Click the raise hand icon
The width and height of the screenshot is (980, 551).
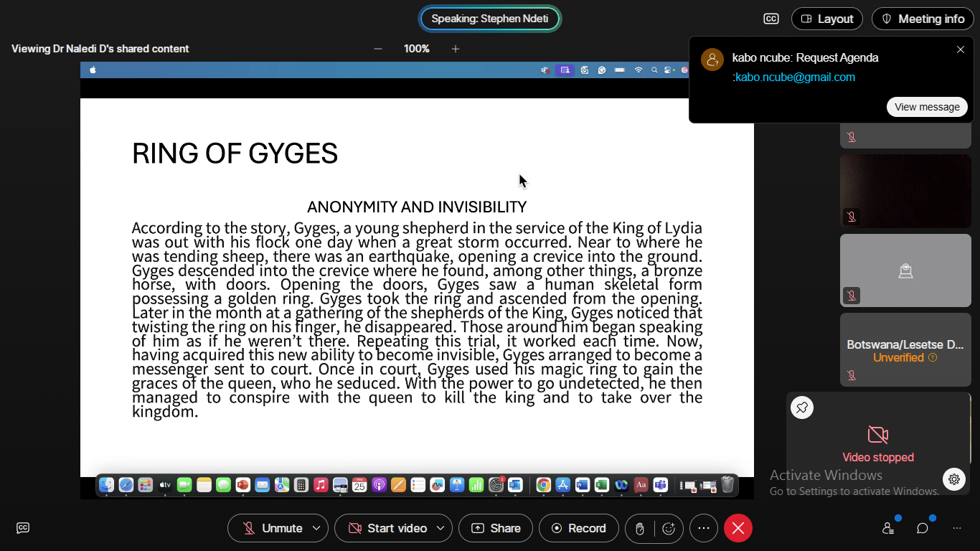[640, 529]
